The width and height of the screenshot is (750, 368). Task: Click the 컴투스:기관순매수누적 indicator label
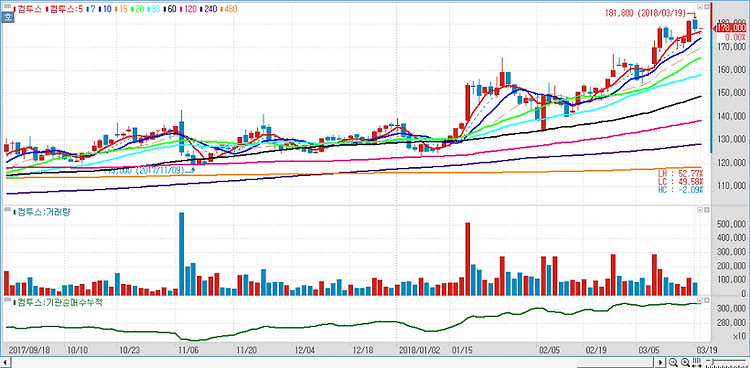(57, 302)
